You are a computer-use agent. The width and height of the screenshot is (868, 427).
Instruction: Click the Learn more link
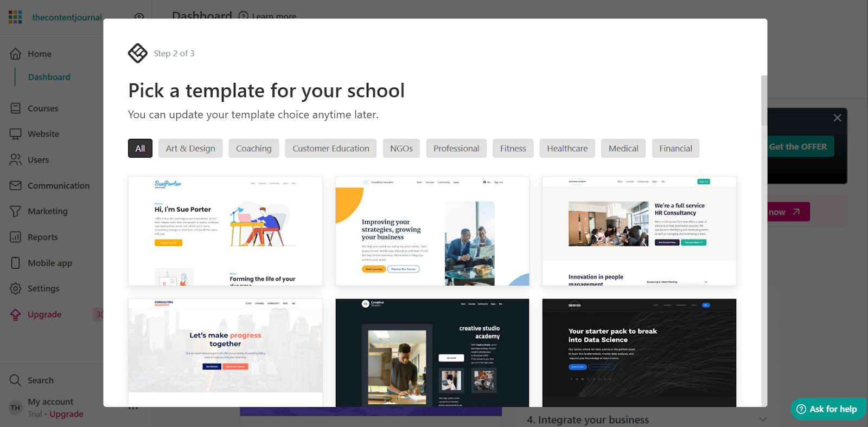(x=274, y=16)
